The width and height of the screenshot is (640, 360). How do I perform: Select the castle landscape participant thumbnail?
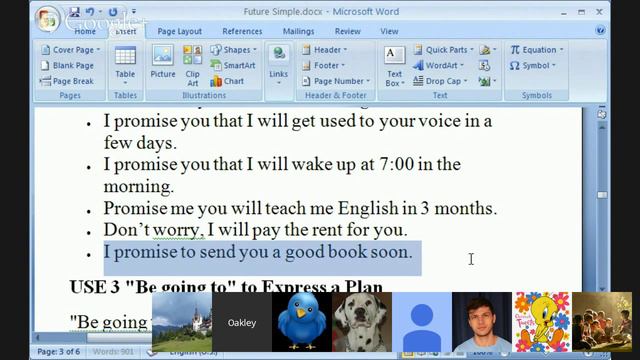click(182, 322)
